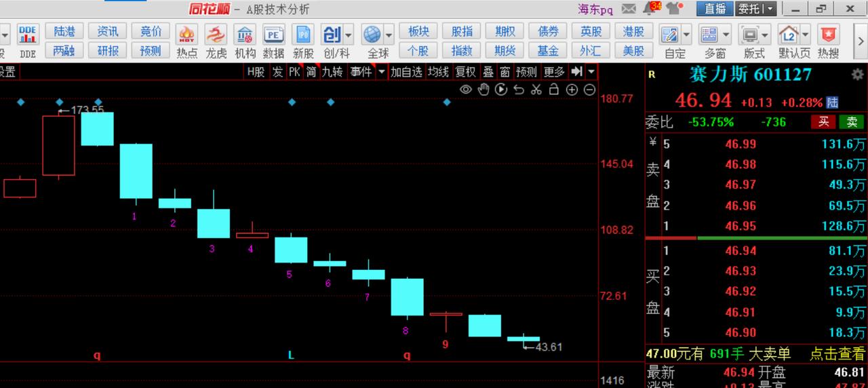Screen dimensions: 868x388
Task: Toggle 简 simple mode
Action: coord(311,72)
